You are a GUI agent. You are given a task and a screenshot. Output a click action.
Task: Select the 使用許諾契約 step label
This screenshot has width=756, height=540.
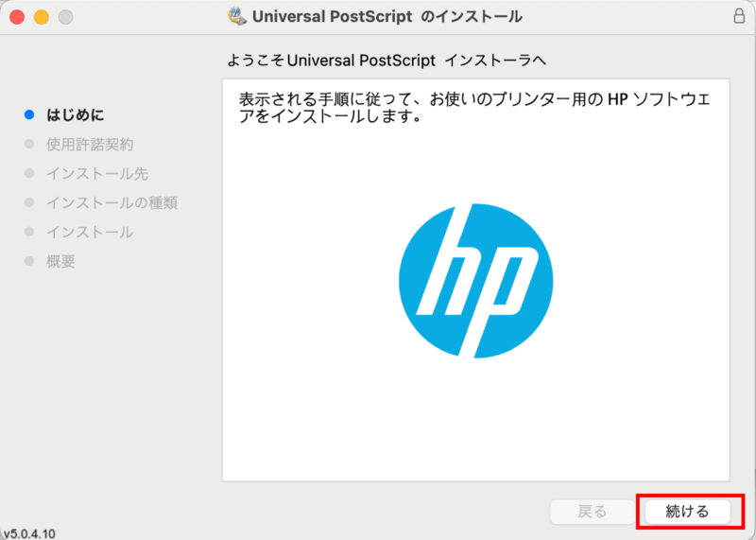coord(90,145)
